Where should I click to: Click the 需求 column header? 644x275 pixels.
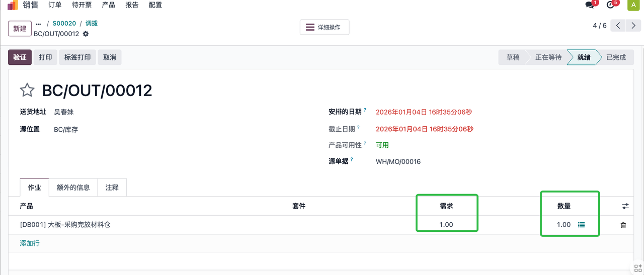point(447,206)
